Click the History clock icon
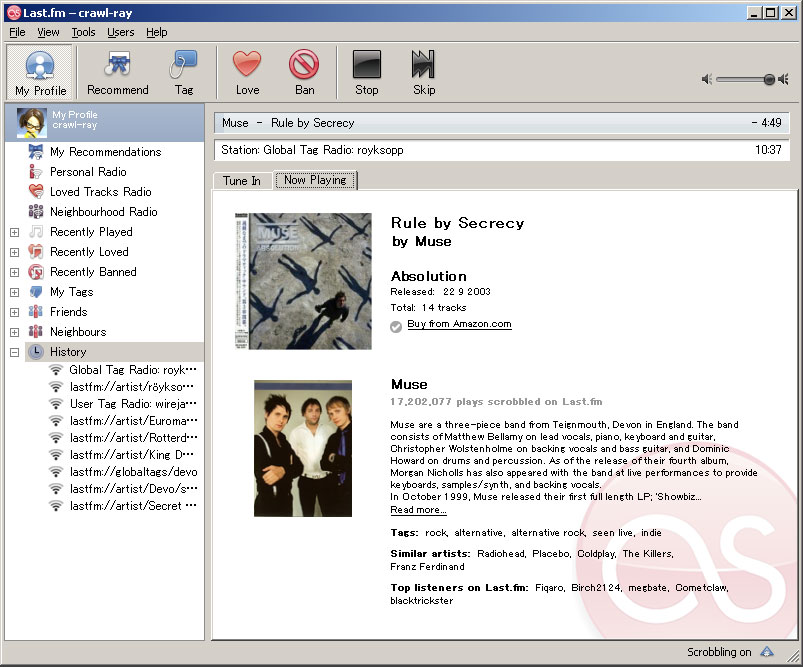 (x=36, y=351)
